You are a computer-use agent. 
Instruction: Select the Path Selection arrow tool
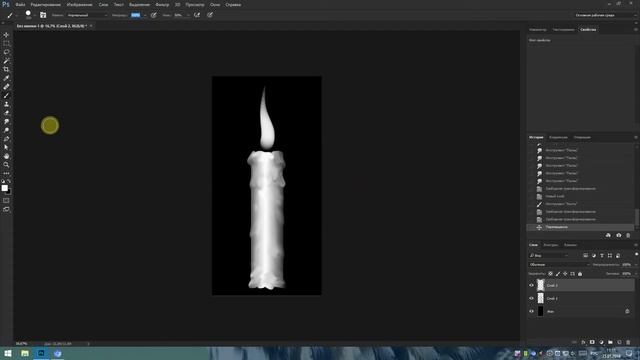[6, 147]
